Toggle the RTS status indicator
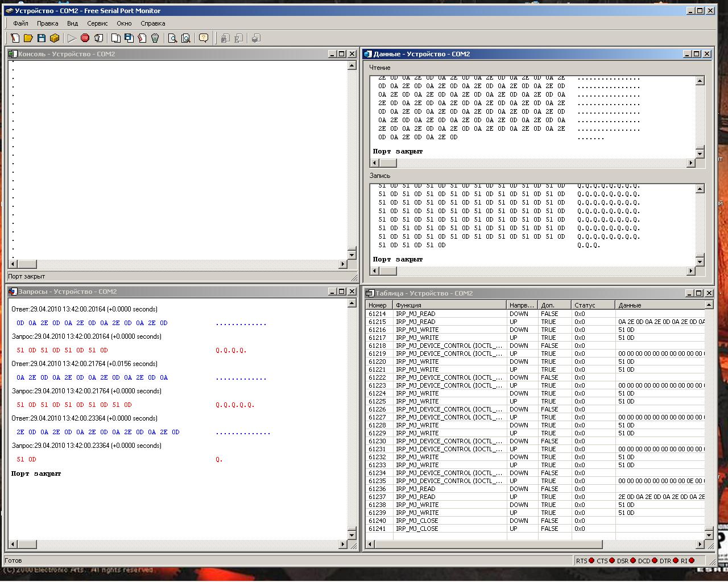The width and height of the screenshot is (728, 582). tap(591, 561)
